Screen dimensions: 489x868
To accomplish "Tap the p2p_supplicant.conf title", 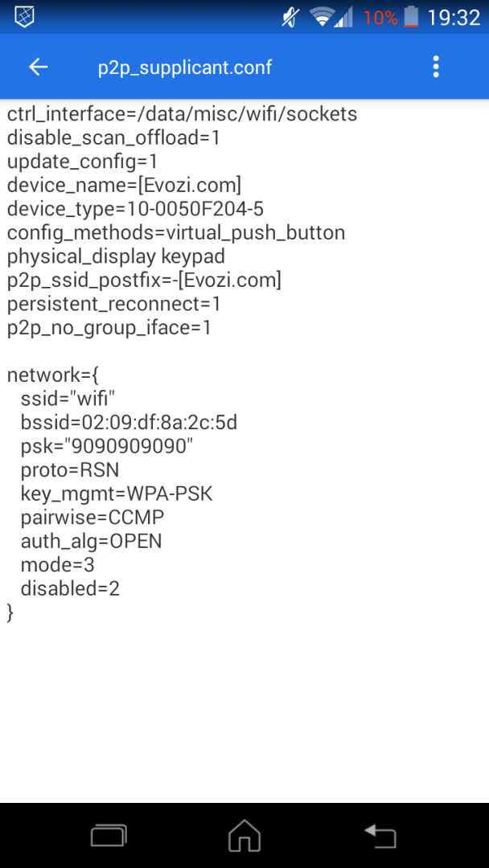I will (x=185, y=67).
